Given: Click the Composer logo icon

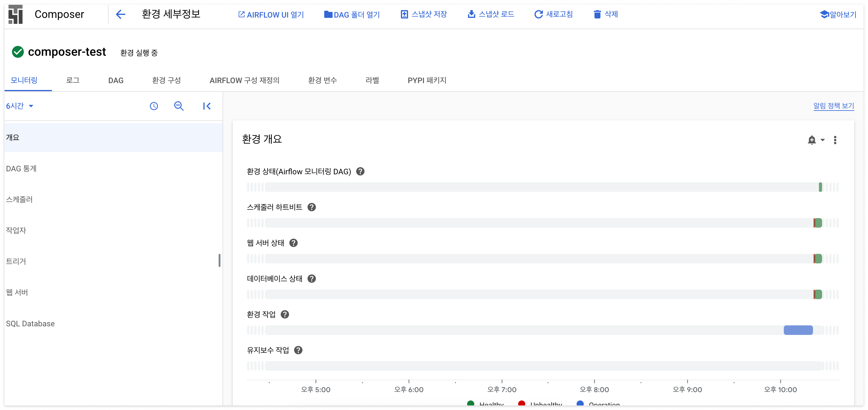Looking at the screenshot, I should 16,15.
